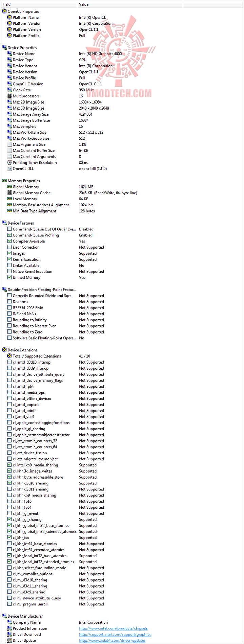Toggle the Command-Queue Profiling checkbox

click(9, 235)
